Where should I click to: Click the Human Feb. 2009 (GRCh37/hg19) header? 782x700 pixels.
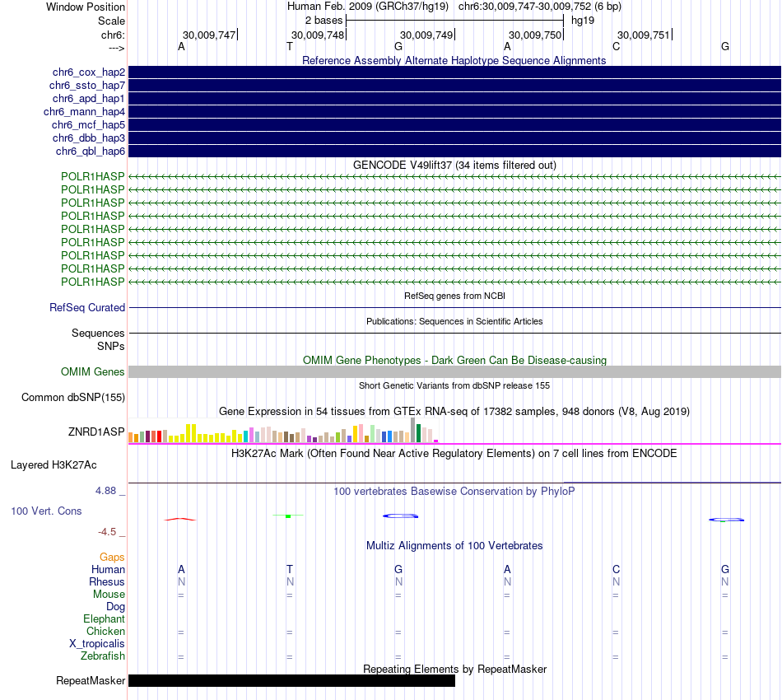click(x=368, y=7)
